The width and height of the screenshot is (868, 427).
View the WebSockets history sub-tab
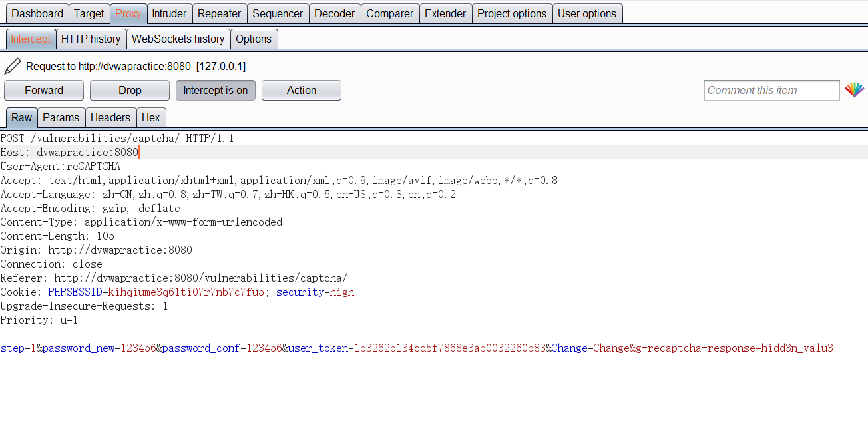click(178, 39)
